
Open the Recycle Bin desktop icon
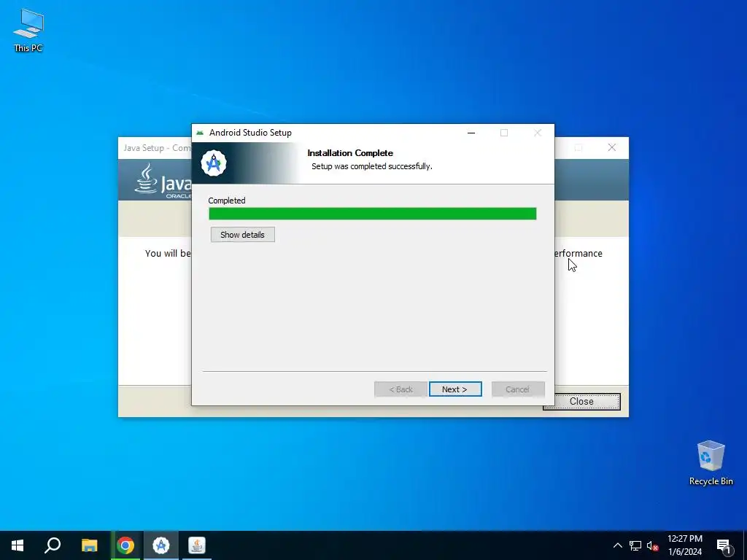(x=711, y=463)
